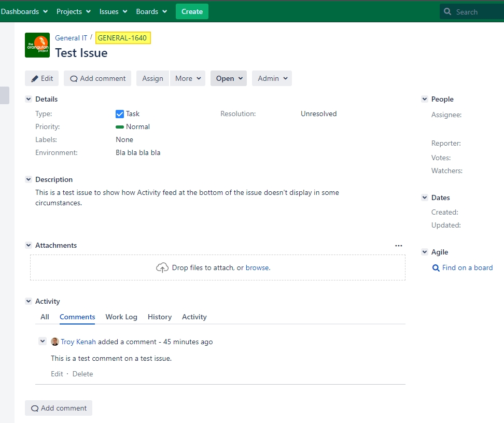Click the top Add comment button
The image size is (504, 423).
click(97, 78)
